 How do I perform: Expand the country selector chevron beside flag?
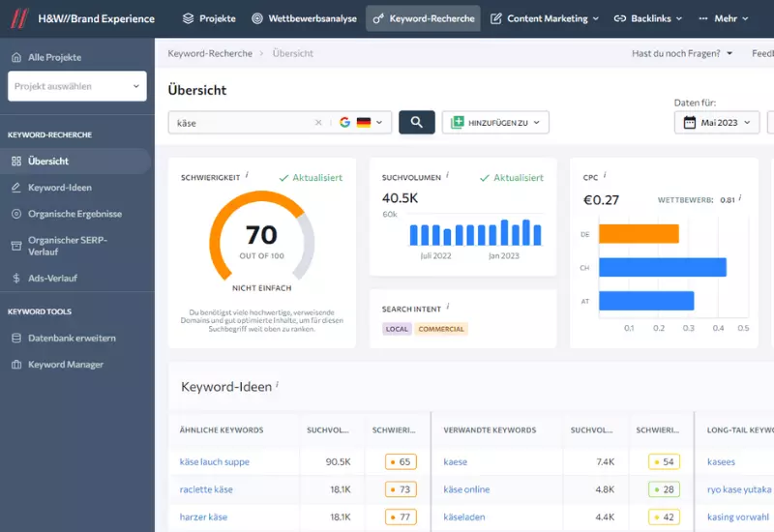tap(379, 123)
